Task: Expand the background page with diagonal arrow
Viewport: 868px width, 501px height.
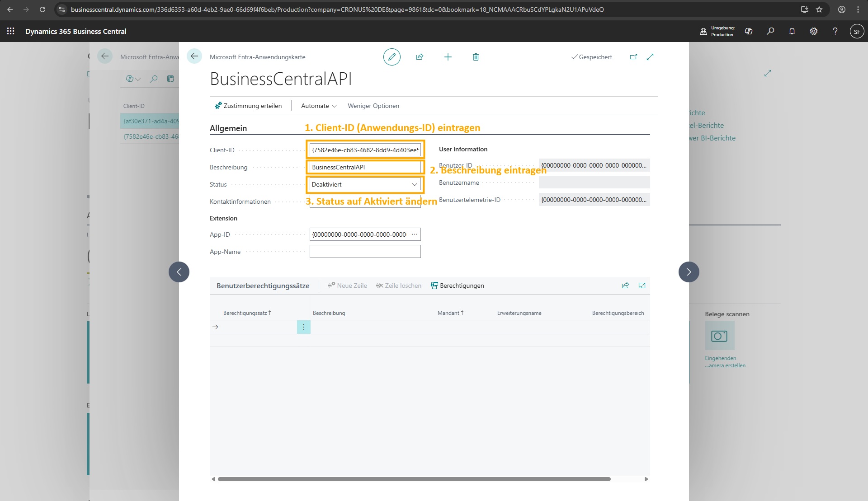Action: (768, 73)
